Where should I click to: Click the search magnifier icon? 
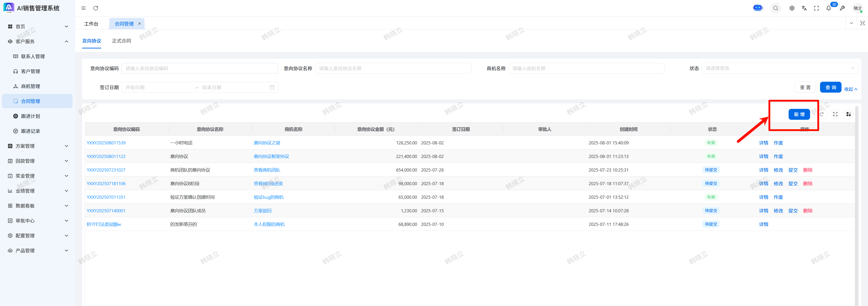click(x=775, y=8)
